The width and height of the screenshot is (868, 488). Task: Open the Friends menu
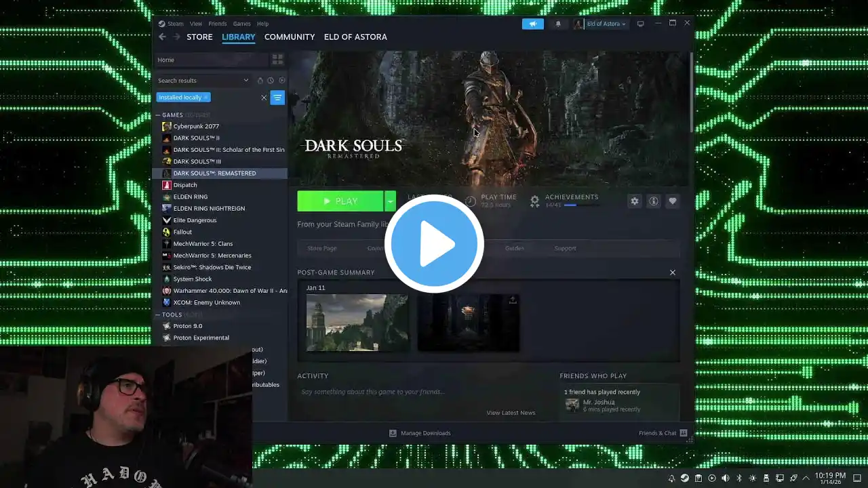pos(218,24)
